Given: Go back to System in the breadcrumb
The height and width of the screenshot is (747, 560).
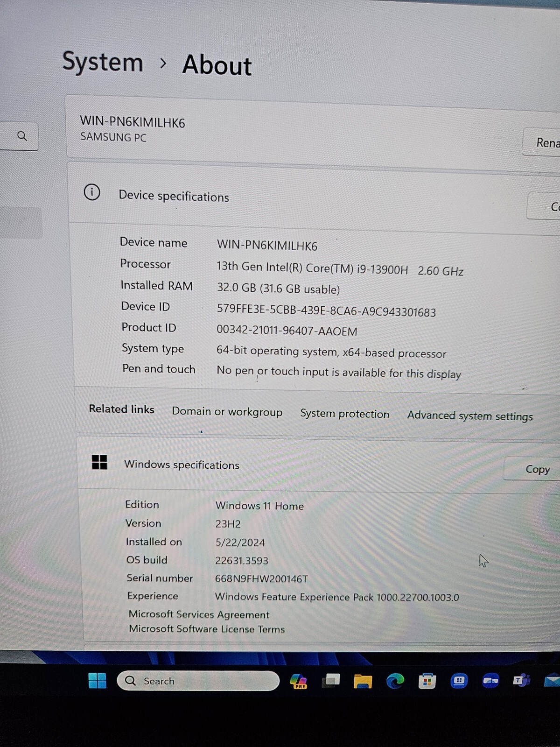Looking at the screenshot, I should pyautogui.click(x=103, y=62).
